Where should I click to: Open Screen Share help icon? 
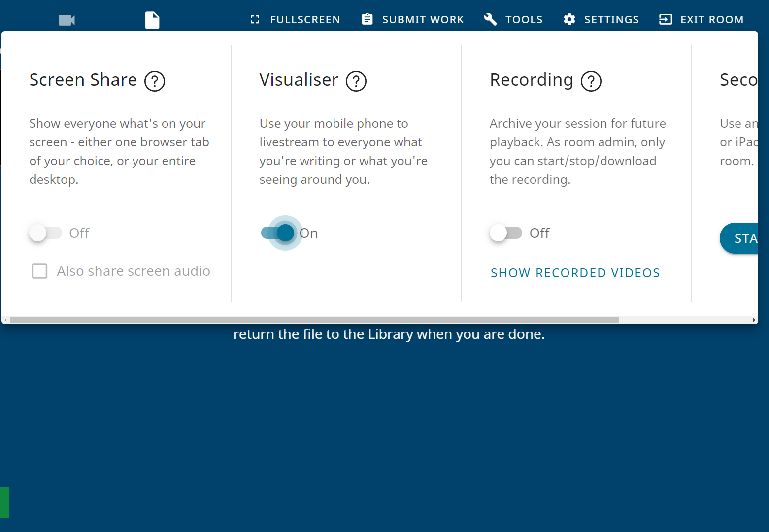tap(155, 81)
